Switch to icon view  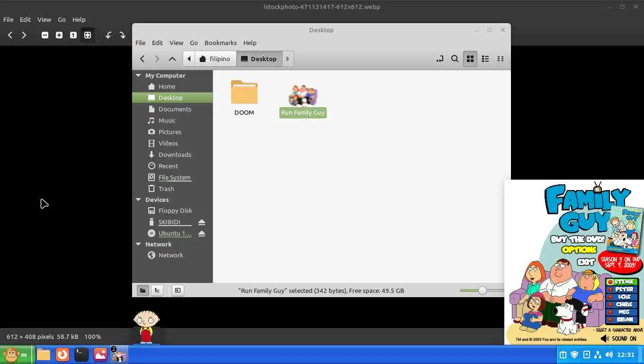tap(470, 59)
